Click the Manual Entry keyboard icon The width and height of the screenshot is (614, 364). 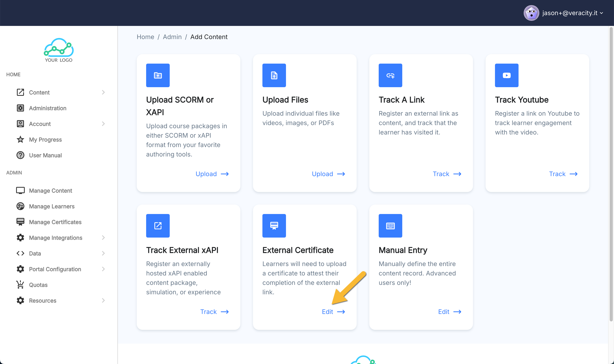click(x=390, y=226)
